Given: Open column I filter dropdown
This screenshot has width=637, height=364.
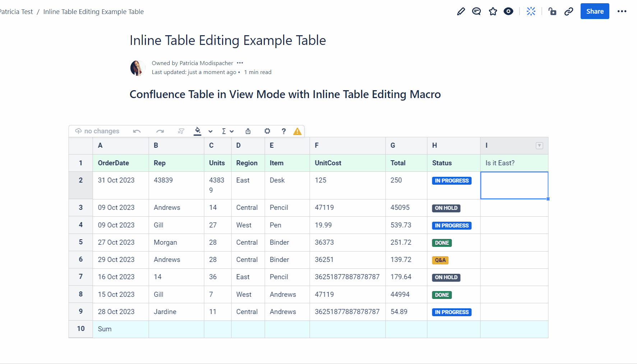Looking at the screenshot, I should tap(539, 146).
